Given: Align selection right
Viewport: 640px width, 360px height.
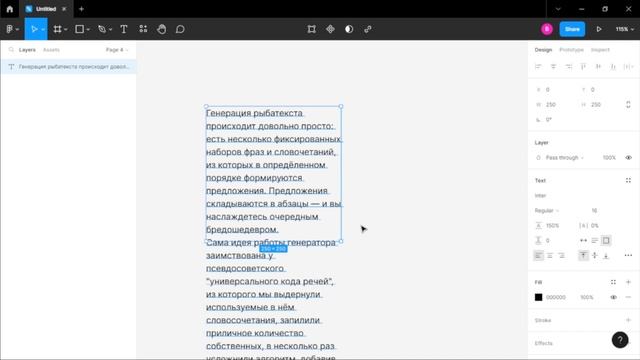Looking at the screenshot, I should point(568,67).
